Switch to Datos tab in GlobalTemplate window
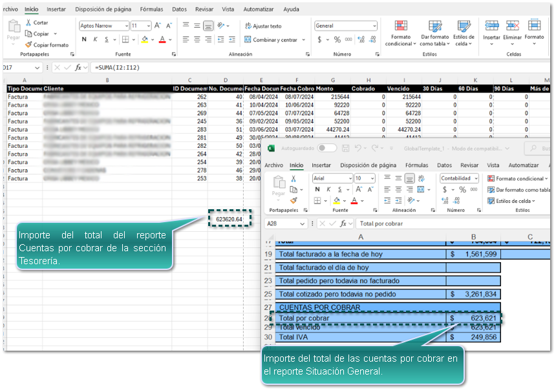This screenshot has width=556, height=392. click(444, 165)
